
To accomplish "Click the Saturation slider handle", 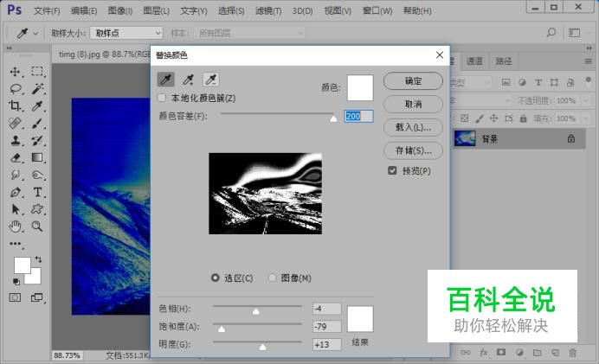I will pos(222,329).
